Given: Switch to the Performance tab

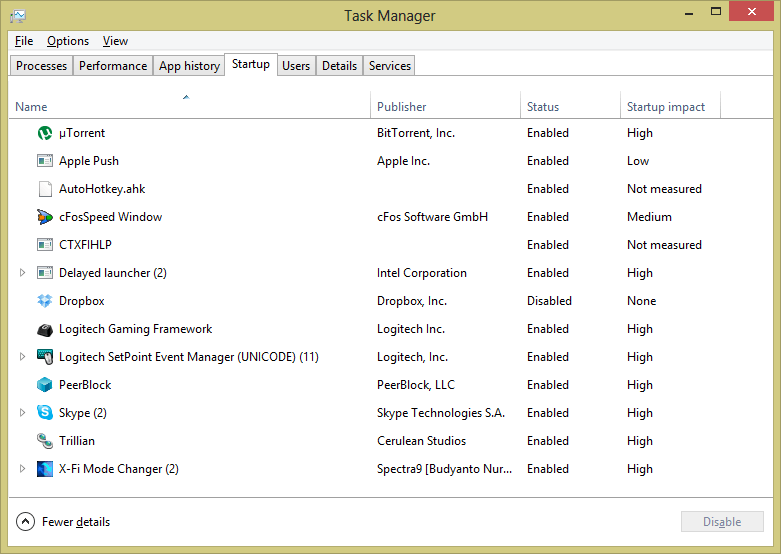Looking at the screenshot, I should (x=113, y=66).
